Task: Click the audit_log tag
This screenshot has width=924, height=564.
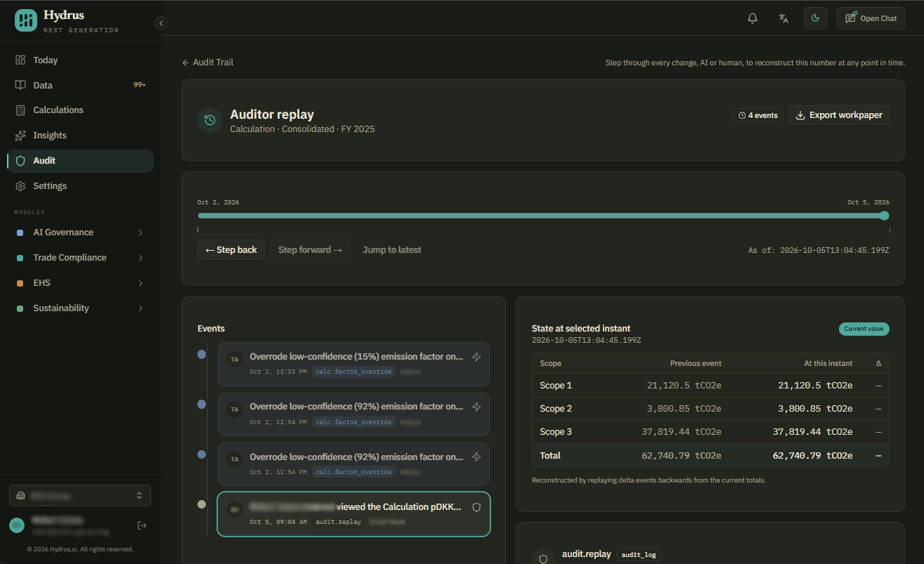Action: tap(639, 555)
